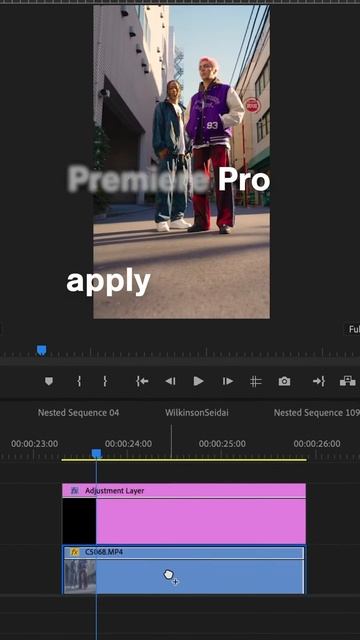360x640 pixels.
Task: Step forward one frame
Action: click(x=228, y=381)
